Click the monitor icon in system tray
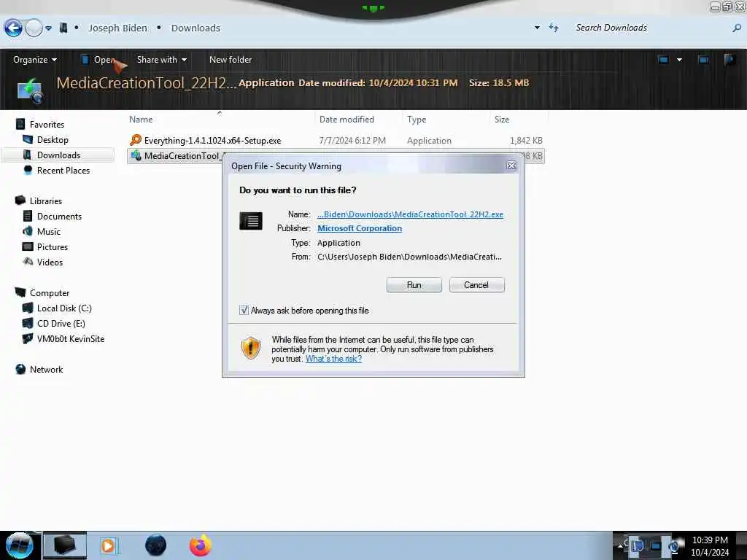The width and height of the screenshot is (747, 560). [x=656, y=546]
